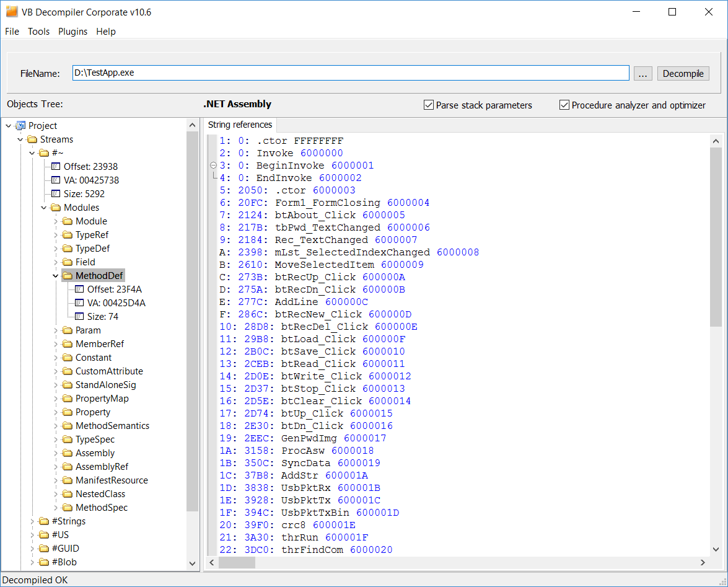
Task: Click the CustomAttribute folder icon
Action: click(68, 371)
